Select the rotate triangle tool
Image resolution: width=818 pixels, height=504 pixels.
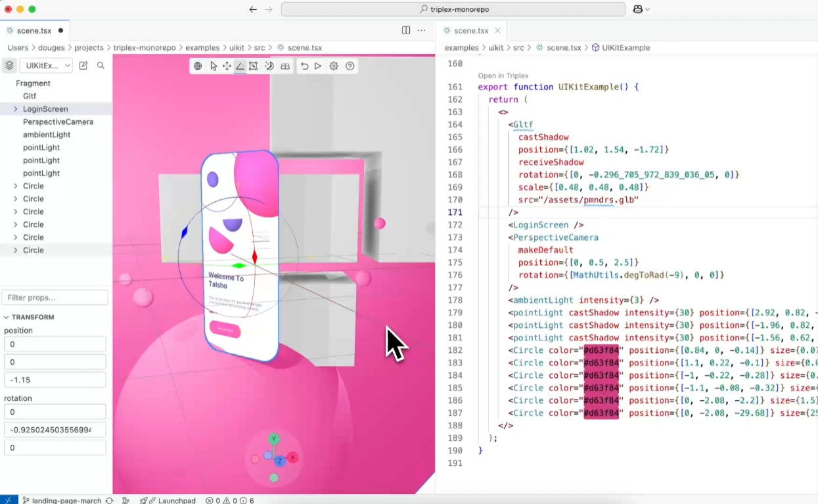coord(240,66)
